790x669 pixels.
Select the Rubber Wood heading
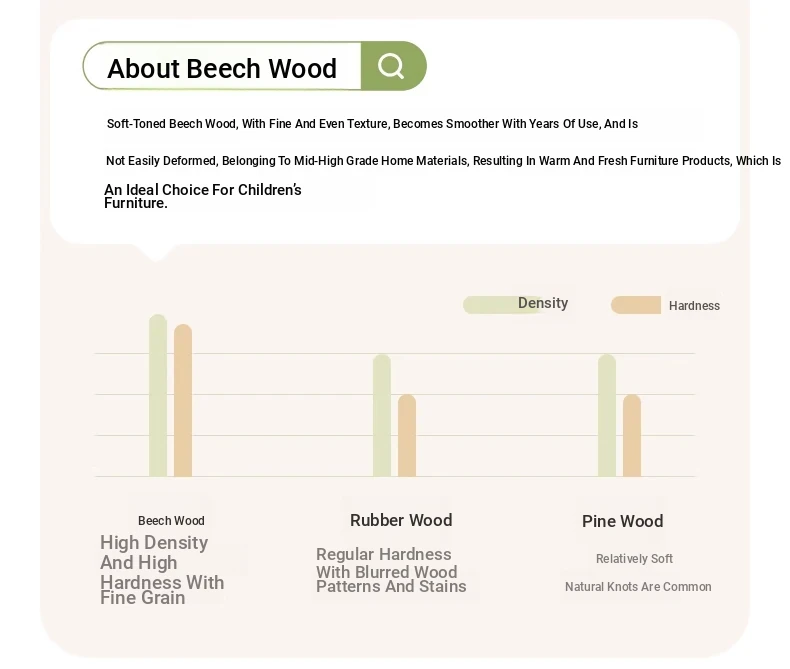coord(401,520)
